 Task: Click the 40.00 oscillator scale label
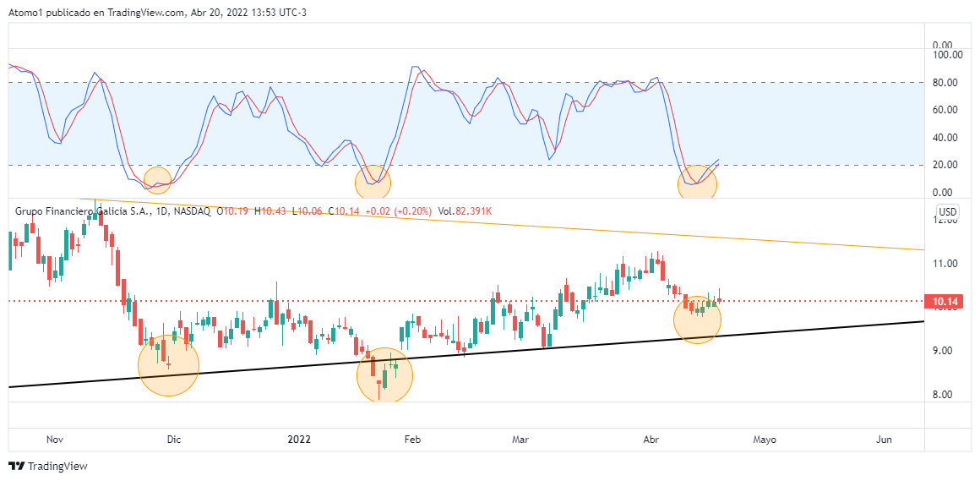pos(945,137)
